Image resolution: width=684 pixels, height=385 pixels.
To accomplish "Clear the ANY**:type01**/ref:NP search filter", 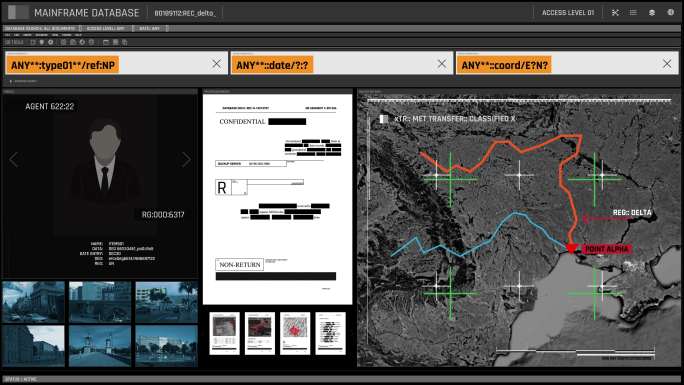I will pyautogui.click(x=216, y=64).
